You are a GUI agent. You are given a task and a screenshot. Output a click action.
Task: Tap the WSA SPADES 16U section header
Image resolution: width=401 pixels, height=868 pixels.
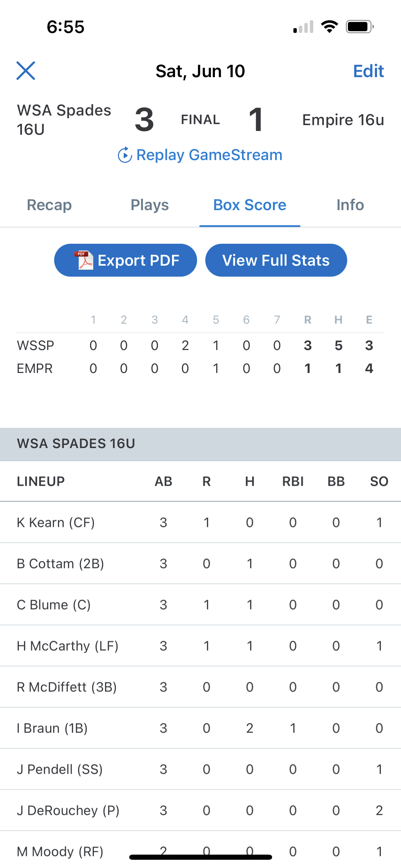[76, 444]
